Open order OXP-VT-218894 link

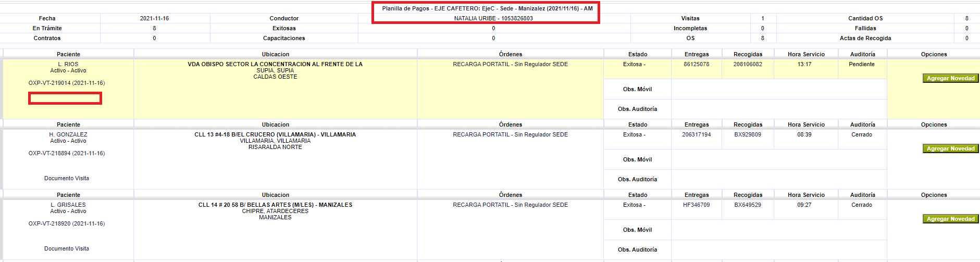(67, 153)
